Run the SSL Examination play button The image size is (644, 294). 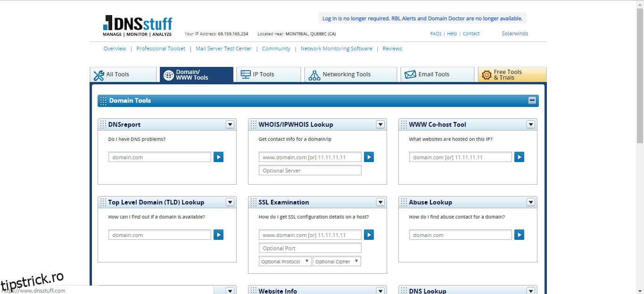(x=369, y=235)
